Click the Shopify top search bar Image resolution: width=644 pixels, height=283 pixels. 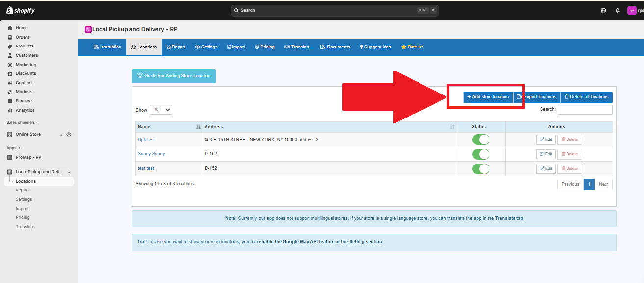[335, 10]
